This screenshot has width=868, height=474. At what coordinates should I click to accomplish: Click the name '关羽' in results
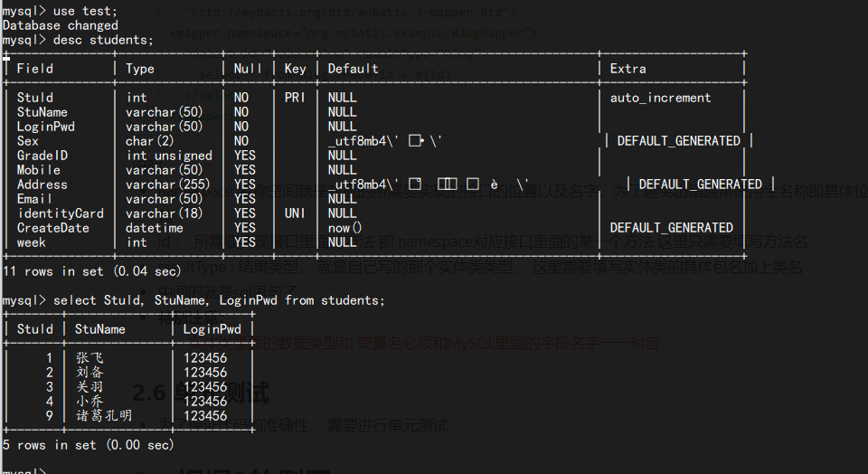(x=90, y=386)
